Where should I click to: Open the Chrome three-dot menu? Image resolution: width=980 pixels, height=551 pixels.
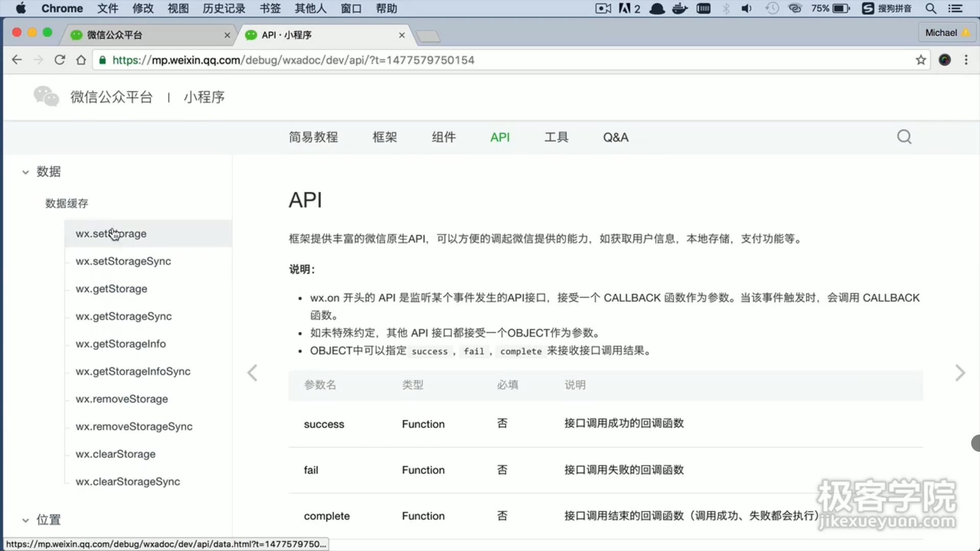click(x=966, y=60)
